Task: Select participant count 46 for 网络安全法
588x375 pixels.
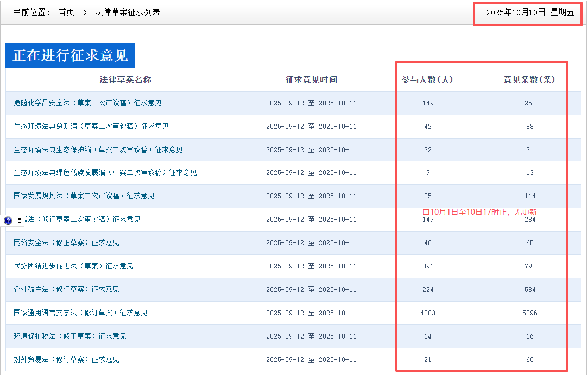Action: [x=428, y=243]
